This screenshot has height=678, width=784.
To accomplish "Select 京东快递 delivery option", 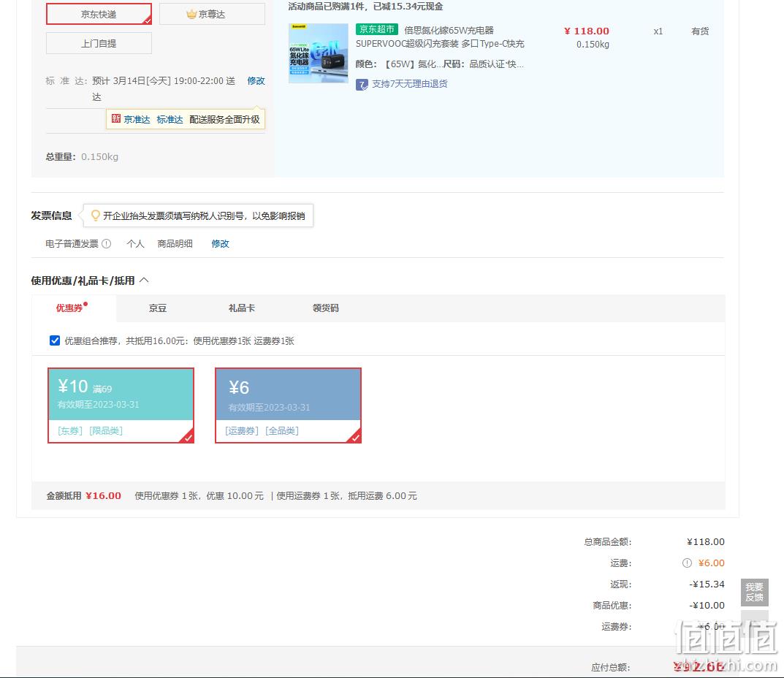I will [99, 14].
